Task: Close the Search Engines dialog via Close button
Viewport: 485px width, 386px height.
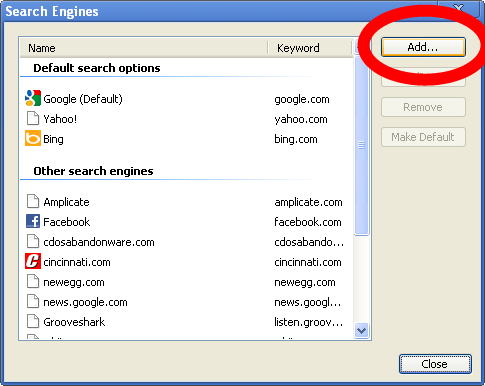Action: point(435,364)
